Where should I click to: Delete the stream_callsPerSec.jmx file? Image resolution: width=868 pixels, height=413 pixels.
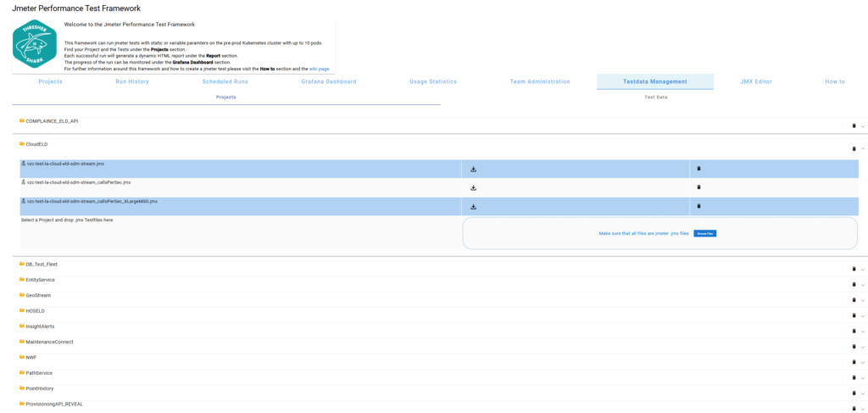(698, 187)
